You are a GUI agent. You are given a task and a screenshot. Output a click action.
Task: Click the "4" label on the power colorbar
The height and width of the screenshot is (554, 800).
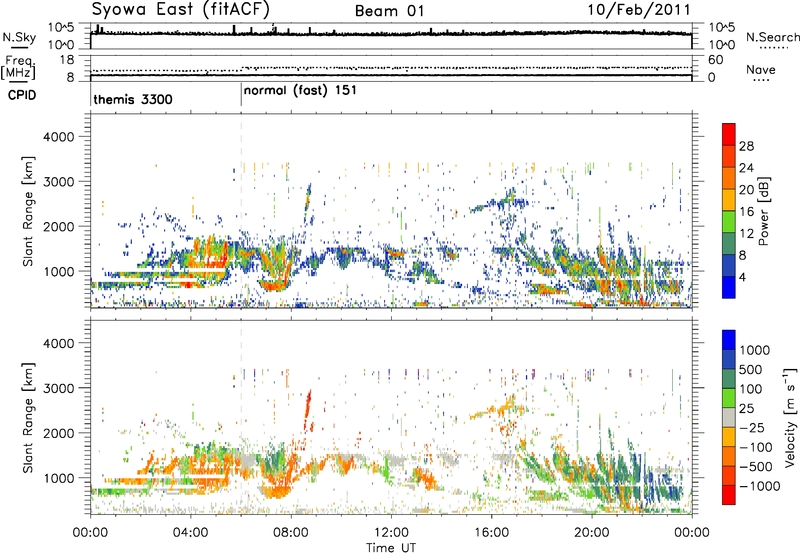743,277
